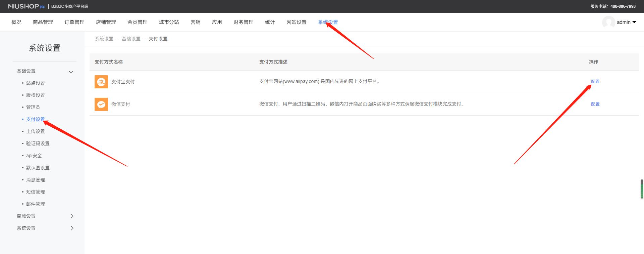Expand the 商城设置 sidebar group
Screen dimensions: 644x254
pyautogui.click(x=45, y=216)
